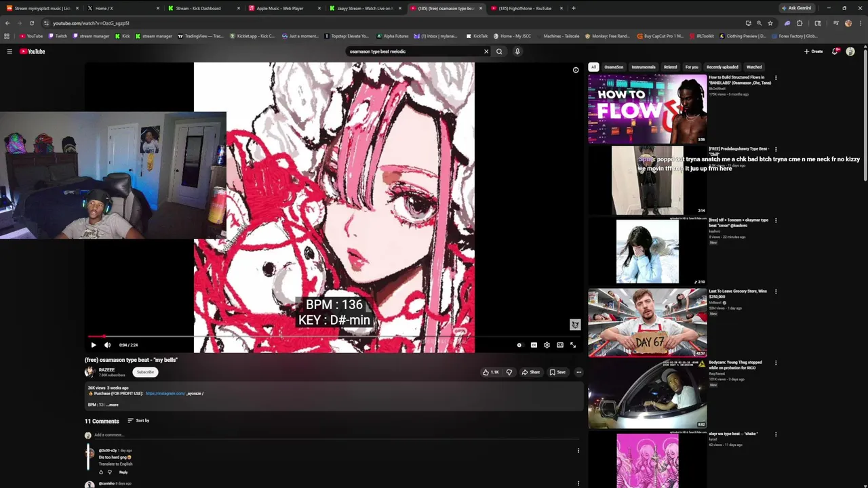
Task: Open the info icon on the video
Action: coord(576,70)
